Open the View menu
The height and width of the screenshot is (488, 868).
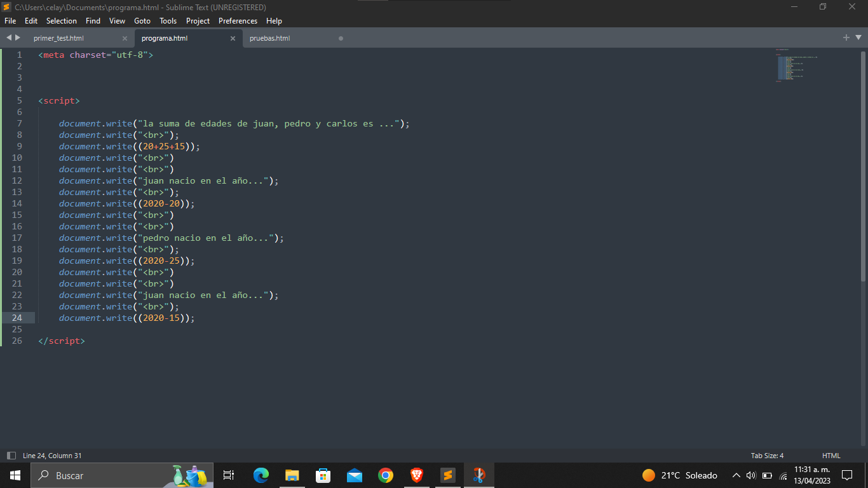[x=117, y=21]
